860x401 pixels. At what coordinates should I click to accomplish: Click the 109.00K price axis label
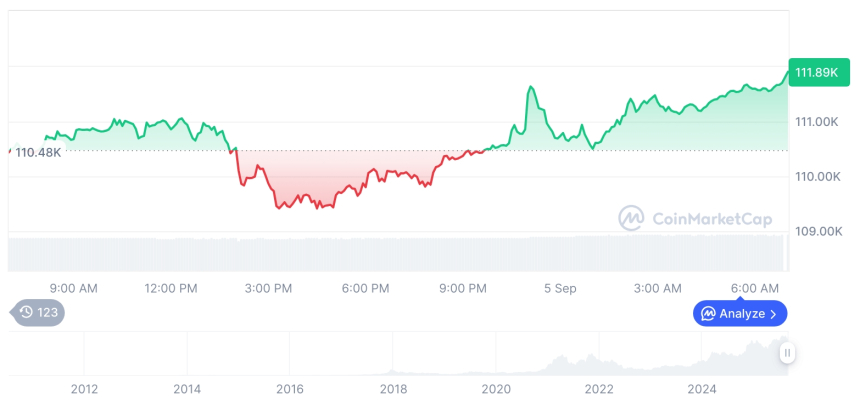(817, 231)
